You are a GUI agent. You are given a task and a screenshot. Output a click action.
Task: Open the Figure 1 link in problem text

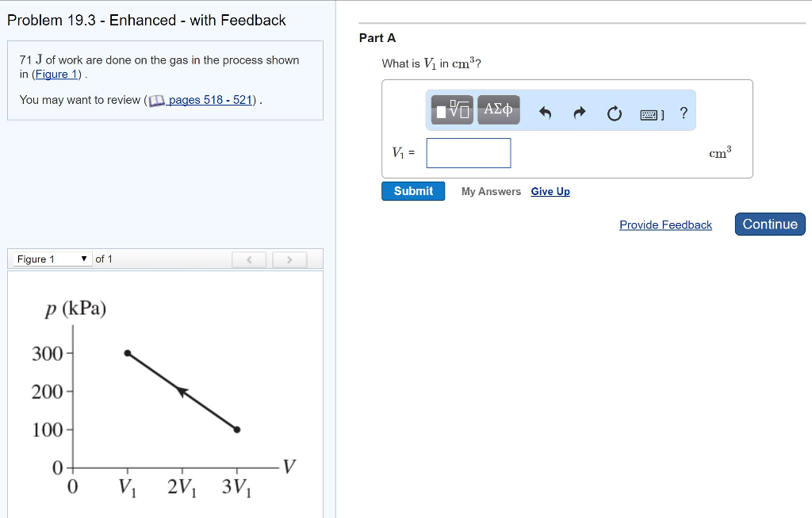[56, 74]
